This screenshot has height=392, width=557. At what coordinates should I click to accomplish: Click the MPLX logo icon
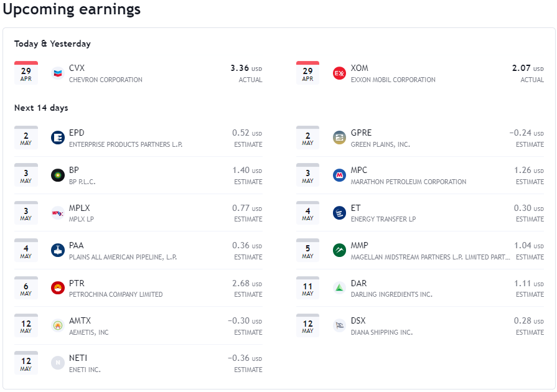57,213
